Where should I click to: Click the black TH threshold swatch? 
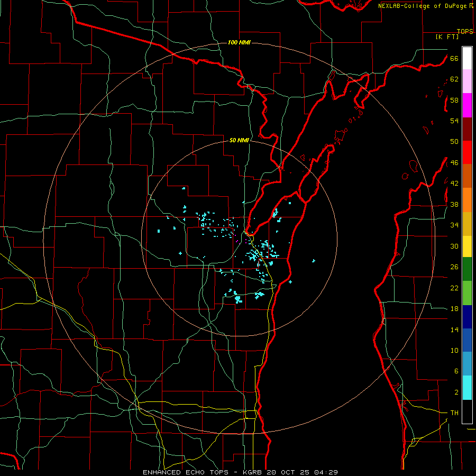(x=467, y=411)
